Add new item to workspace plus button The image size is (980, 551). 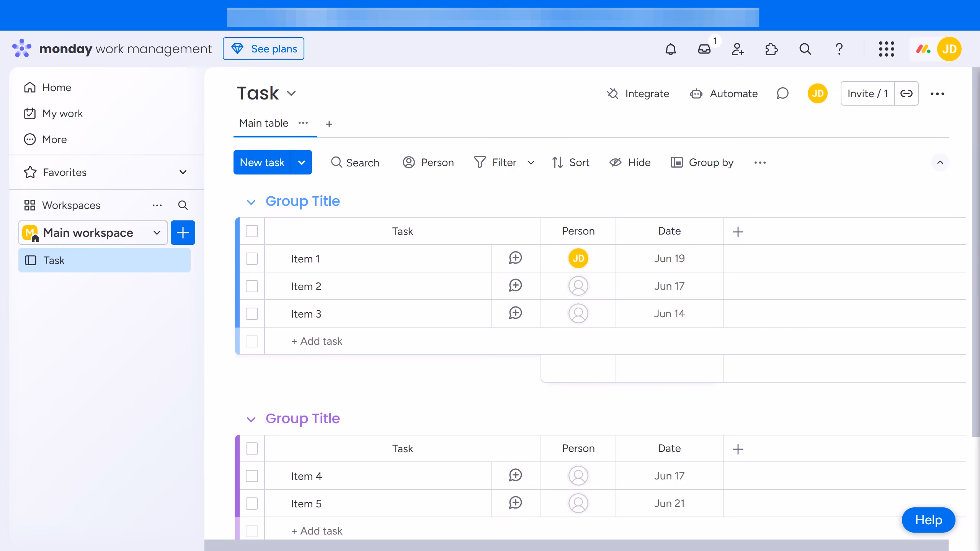tap(183, 233)
